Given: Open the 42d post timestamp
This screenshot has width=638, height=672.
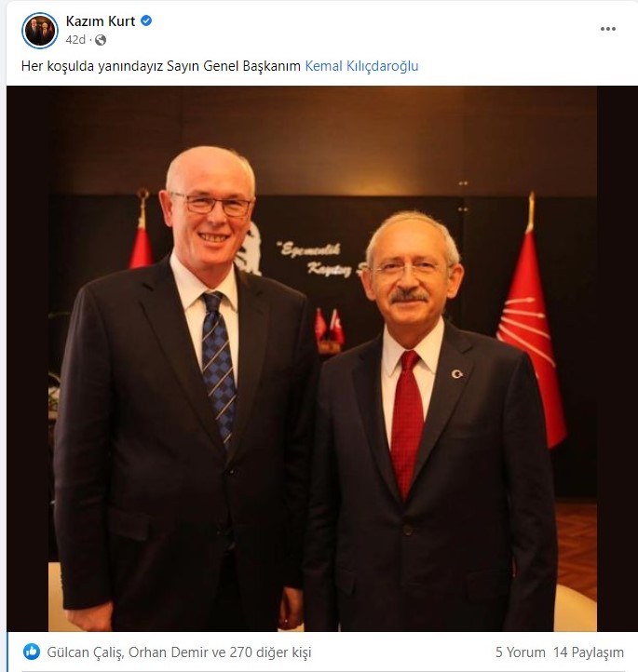Looking at the screenshot, I should coord(75,40).
